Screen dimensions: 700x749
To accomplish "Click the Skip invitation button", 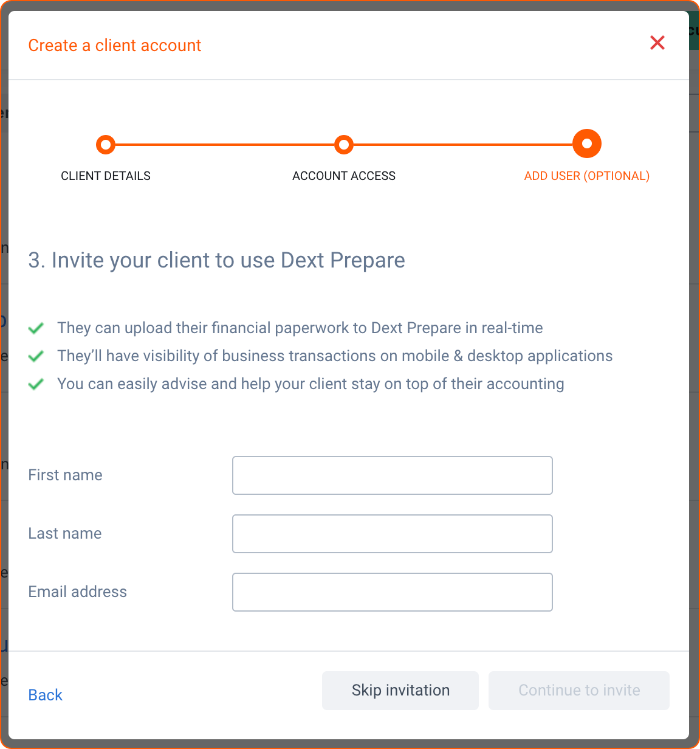I will (400, 691).
